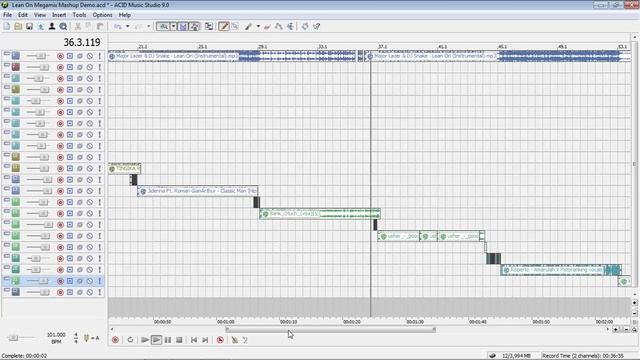This screenshot has height=360, width=640.
Task: Click the Redo arrow icon
Action: (x=139, y=27)
